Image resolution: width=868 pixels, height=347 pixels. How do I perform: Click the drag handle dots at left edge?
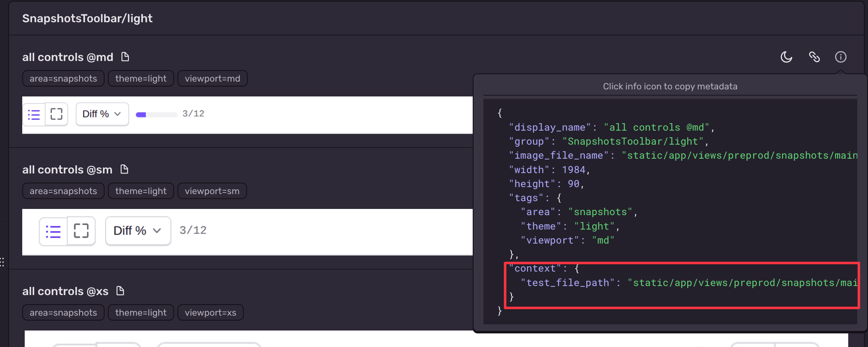point(2,262)
